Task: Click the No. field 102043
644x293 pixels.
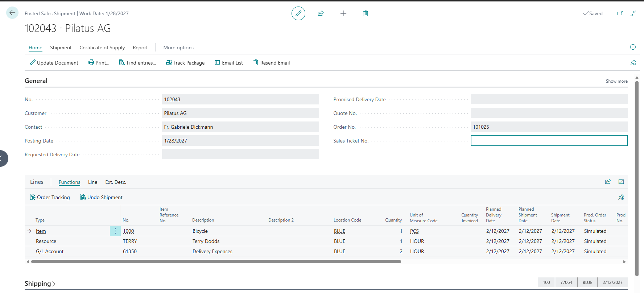Action: tap(240, 99)
